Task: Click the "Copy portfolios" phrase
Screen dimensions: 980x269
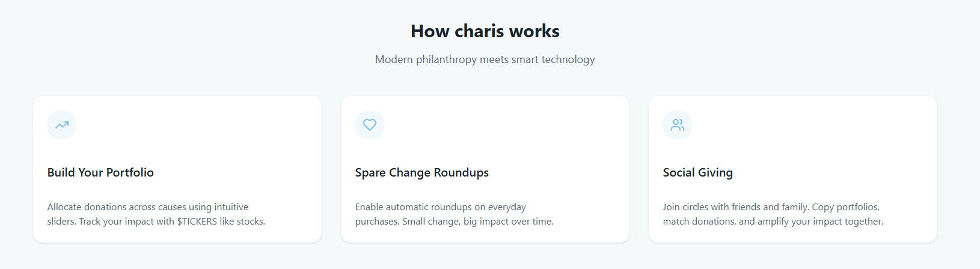Action: pyautogui.click(x=845, y=207)
